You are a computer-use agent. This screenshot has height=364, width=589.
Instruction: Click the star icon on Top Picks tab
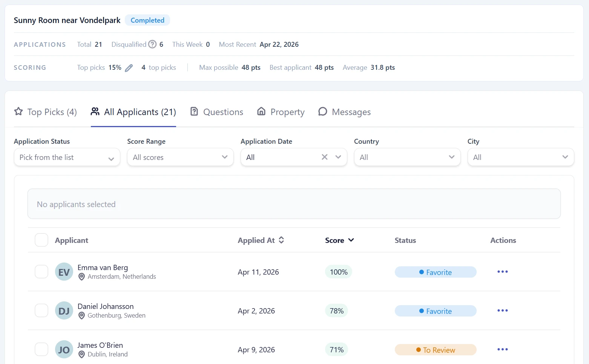tap(18, 111)
